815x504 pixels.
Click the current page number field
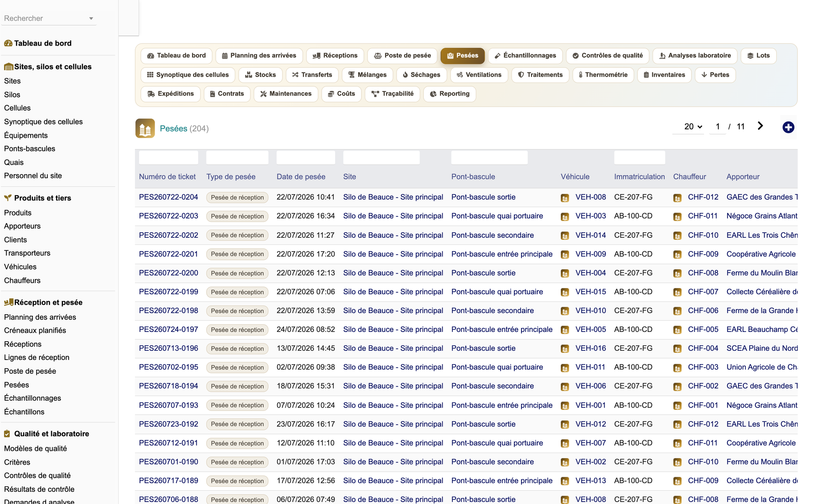[x=717, y=126]
